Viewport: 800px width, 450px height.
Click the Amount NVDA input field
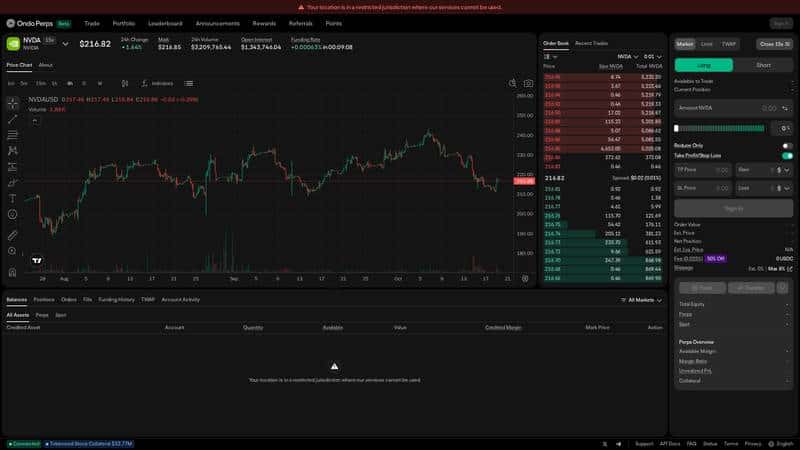734,108
